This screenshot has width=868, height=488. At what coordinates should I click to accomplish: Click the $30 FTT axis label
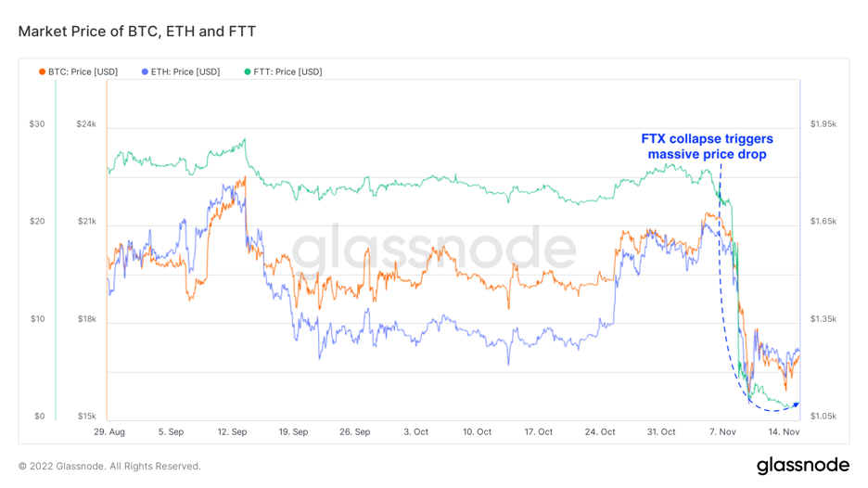tap(36, 124)
